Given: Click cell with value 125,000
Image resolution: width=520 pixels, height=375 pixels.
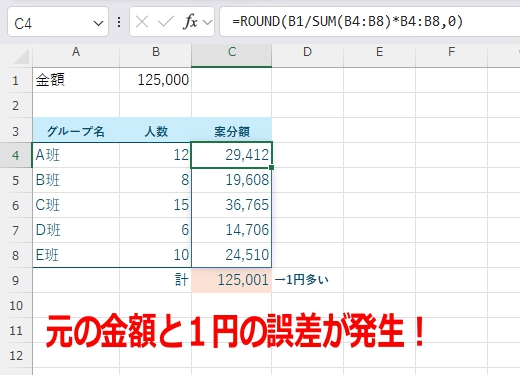Looking at the screenshot, I should pos(156,80).
